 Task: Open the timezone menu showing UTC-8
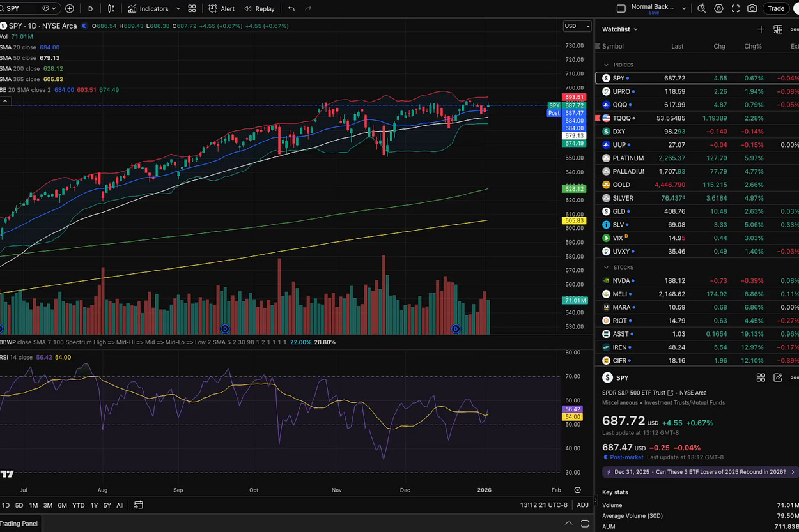click(544, 505)
